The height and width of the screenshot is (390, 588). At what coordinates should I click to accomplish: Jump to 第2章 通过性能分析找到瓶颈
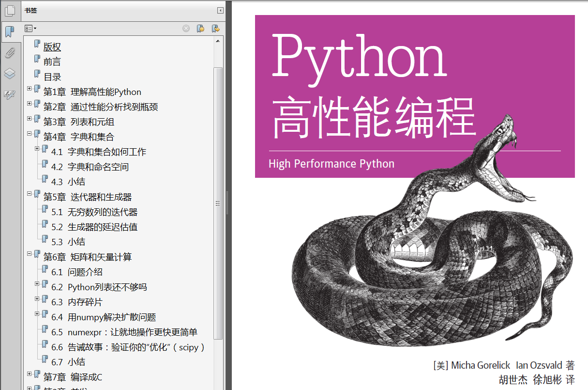(x=101, y=107)
